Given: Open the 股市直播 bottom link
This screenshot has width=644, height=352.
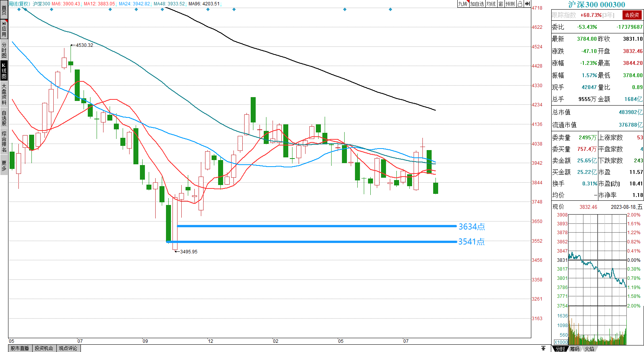Looking at the screenshot, I should [x=20, y=348].
